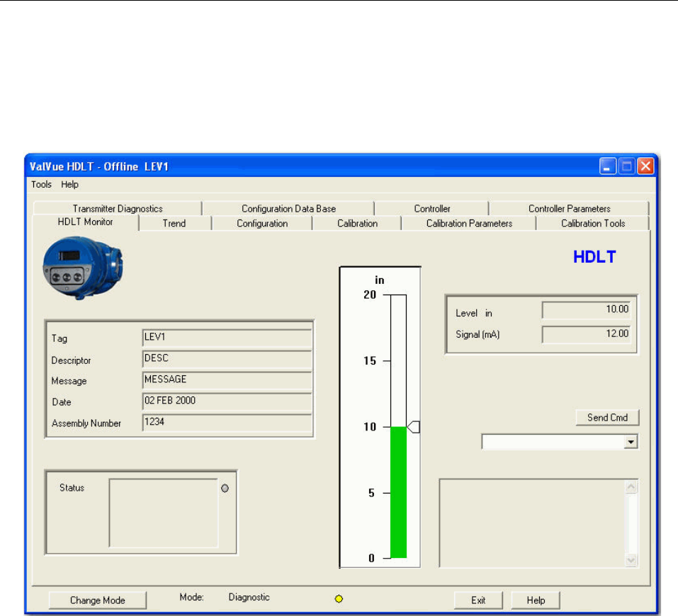This screenshot has height=616, width=678.
Task: Switch to Configuration Data Base tab
Action: point(288,208)
